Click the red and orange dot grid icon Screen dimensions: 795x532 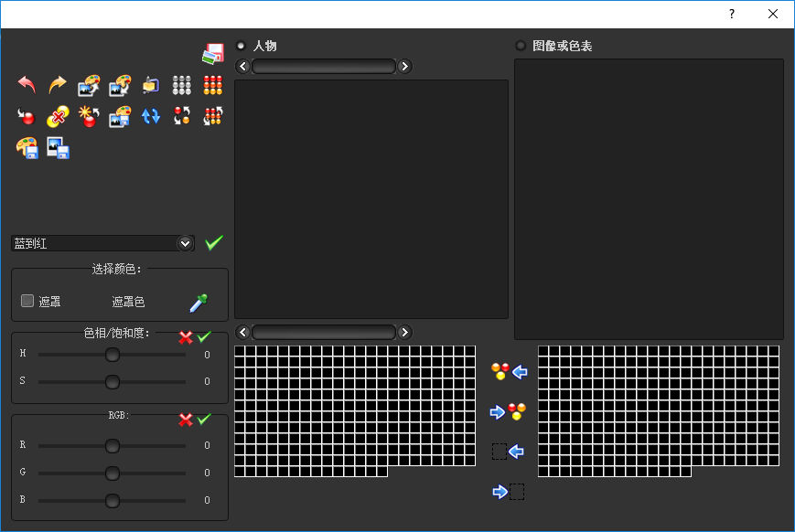[213, 85]
